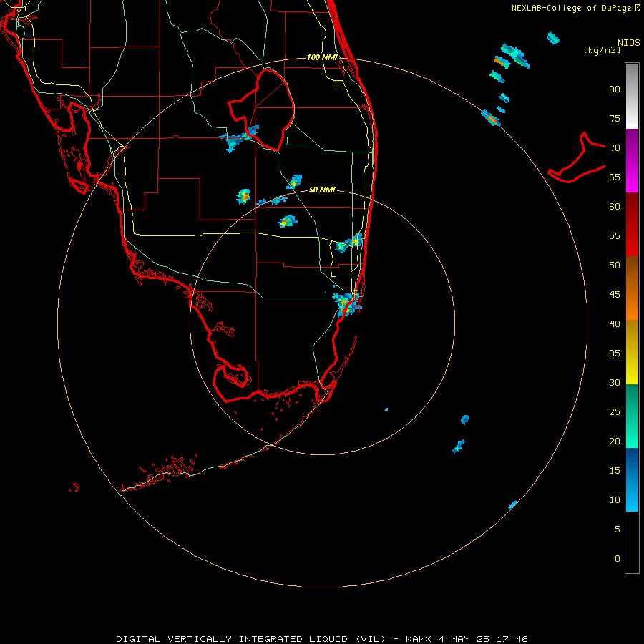Viewport: 644px width, 644px height.
Task: Click the [kg/m2] units label
Action: coord(602,50)
